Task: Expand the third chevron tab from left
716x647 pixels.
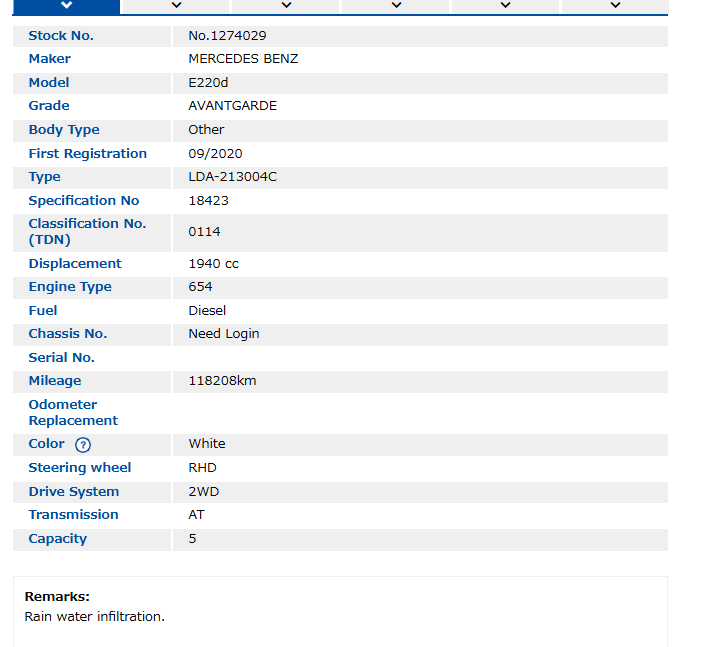Action: click(x=286, y=6)
